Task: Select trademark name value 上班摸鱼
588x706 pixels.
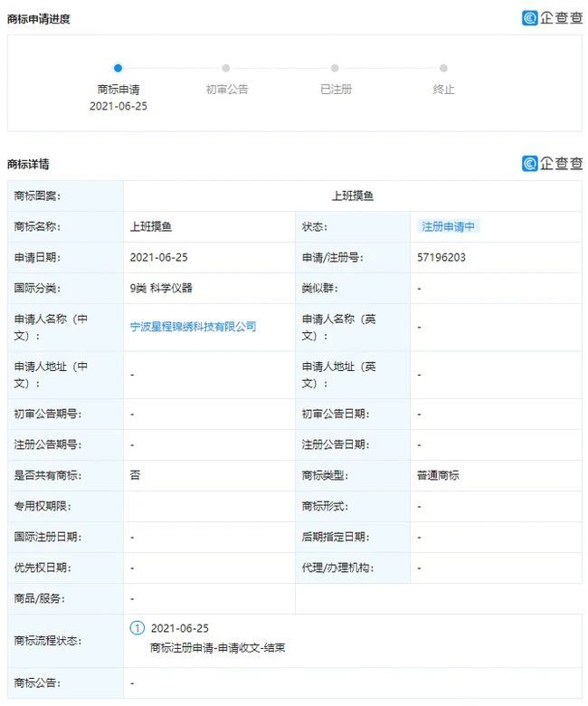Action: tap(151, 226)
